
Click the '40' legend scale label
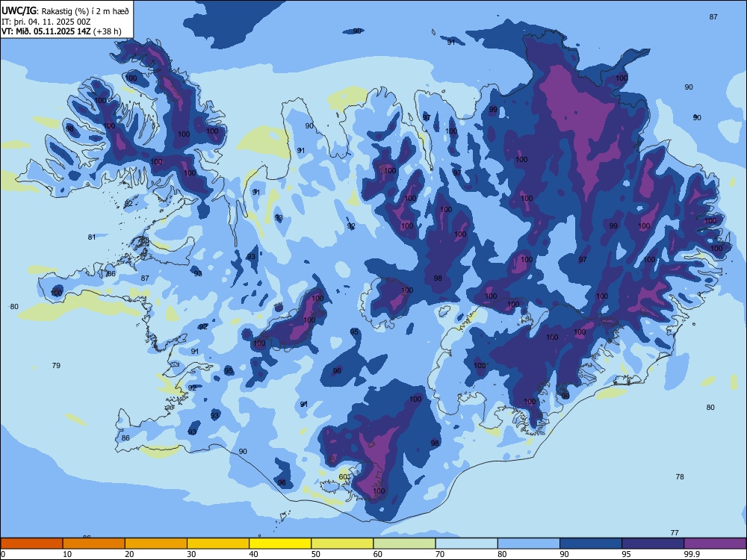click(254, 554)
